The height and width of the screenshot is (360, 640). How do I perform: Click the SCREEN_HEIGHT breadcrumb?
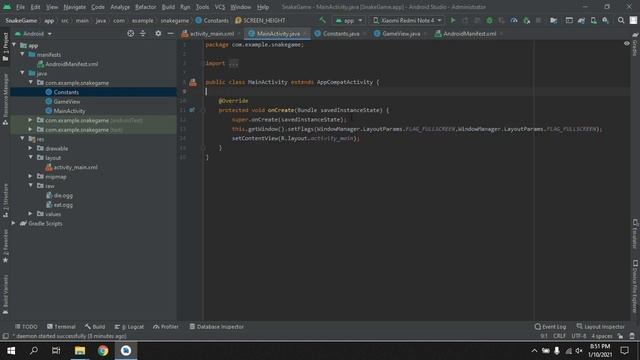[x=260, y=20]
